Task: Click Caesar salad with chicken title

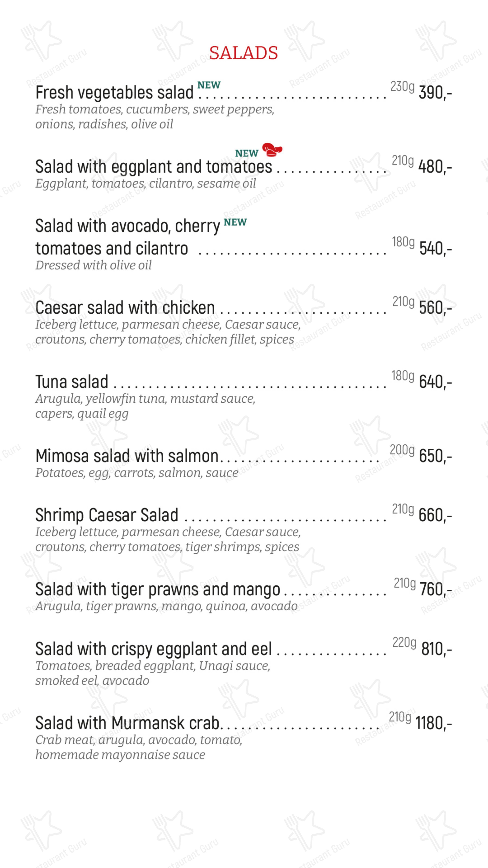Action: 125,308
